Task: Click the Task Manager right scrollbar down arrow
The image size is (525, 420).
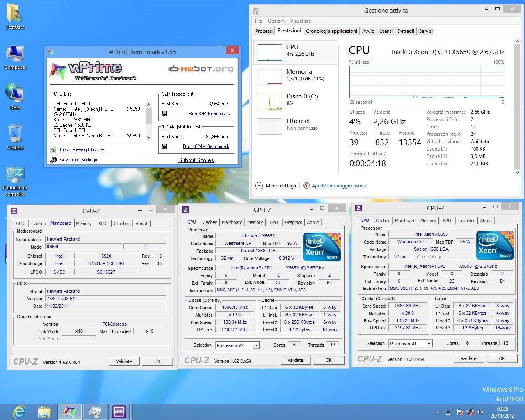Action: click(x=517, y=173)
